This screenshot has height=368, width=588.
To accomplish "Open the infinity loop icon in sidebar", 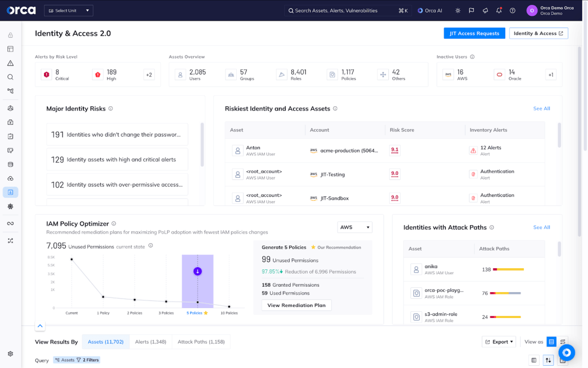I will [10, 224].
